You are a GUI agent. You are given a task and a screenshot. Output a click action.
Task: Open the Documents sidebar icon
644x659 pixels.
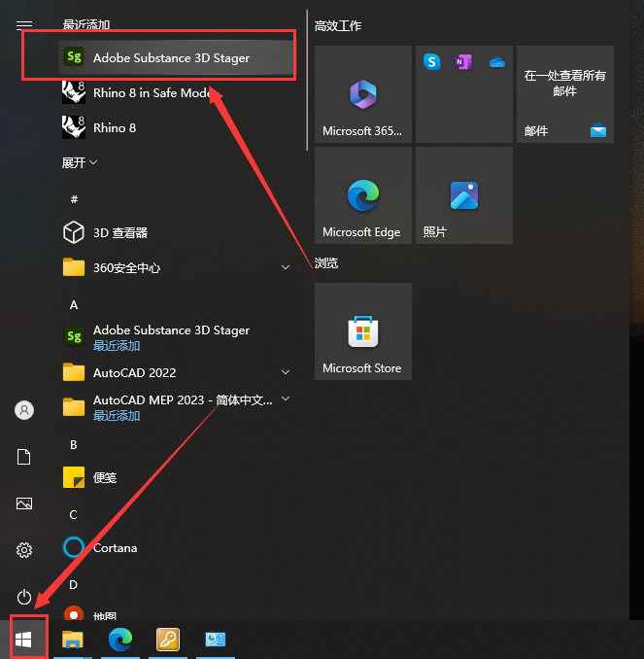click(x=24, y=457)
